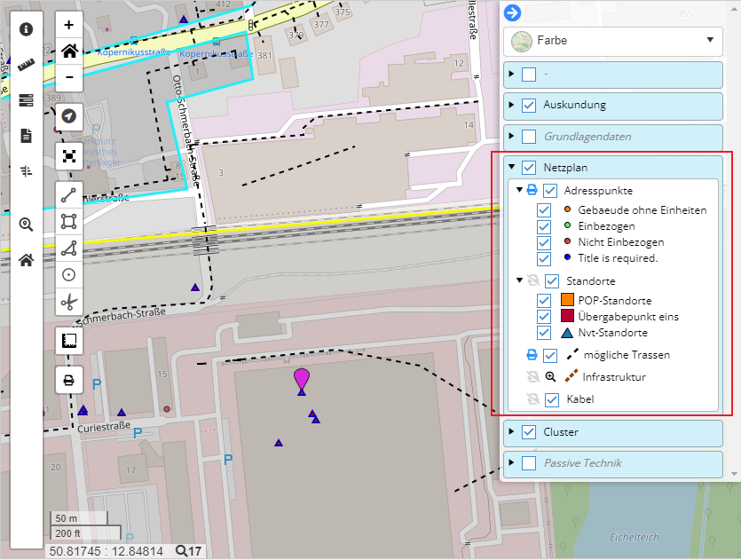The width and height of the screenshot is (741, 560).
Task: Click the red Übergabepunkt eins legend swatch
Action: 567,316
